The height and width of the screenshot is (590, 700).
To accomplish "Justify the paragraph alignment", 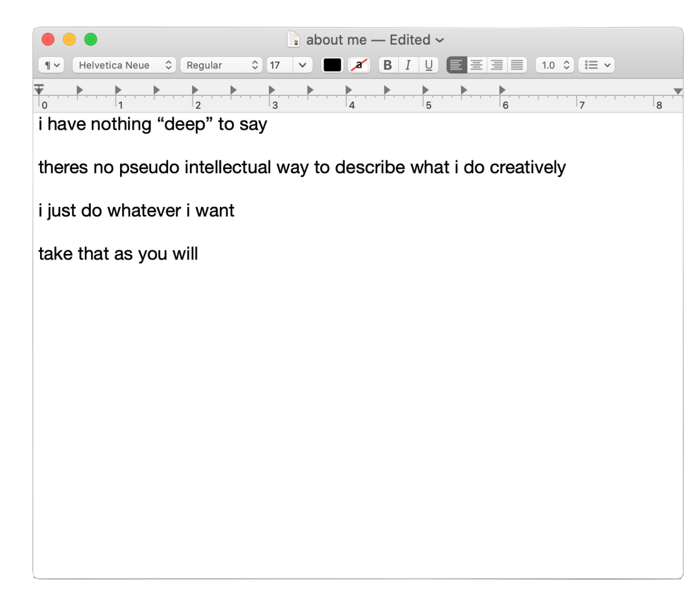I will 517,65.
